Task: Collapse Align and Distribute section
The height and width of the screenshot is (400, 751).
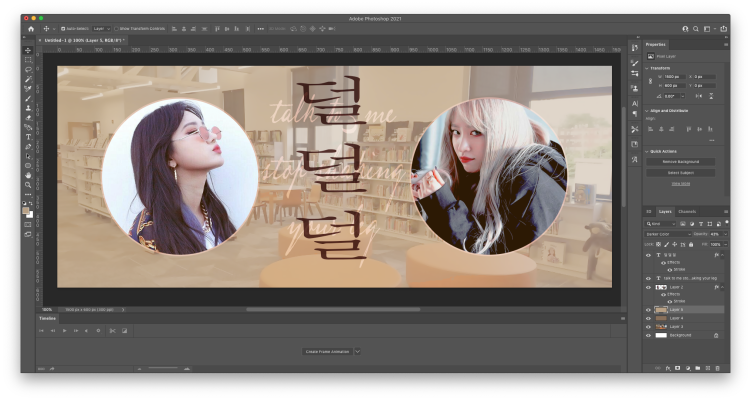Action: click(647, 111)
